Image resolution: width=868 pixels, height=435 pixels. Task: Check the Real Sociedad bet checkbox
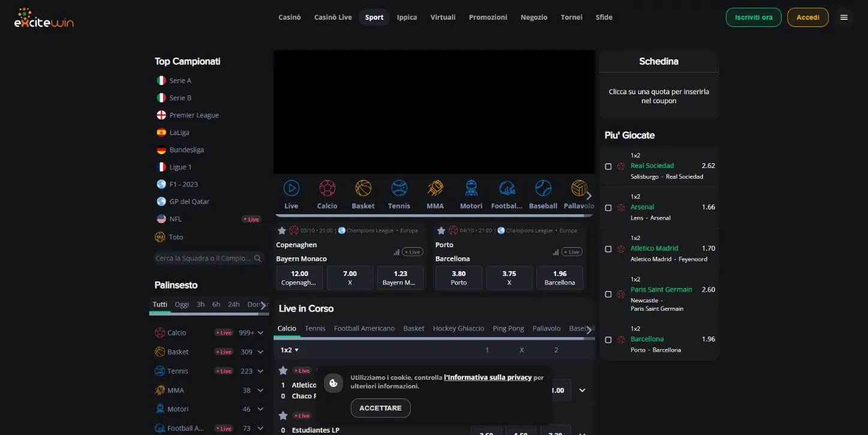tap(608, 166)
